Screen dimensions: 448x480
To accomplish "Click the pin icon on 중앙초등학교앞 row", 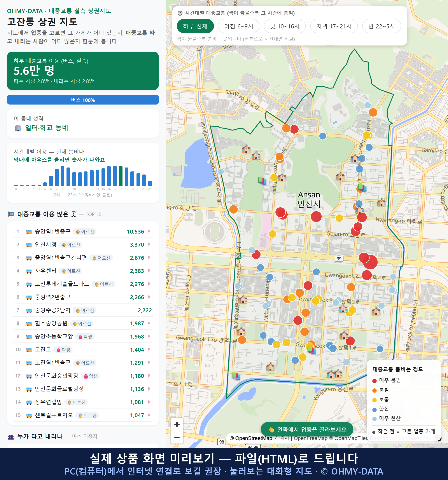I will coord(149,337).
